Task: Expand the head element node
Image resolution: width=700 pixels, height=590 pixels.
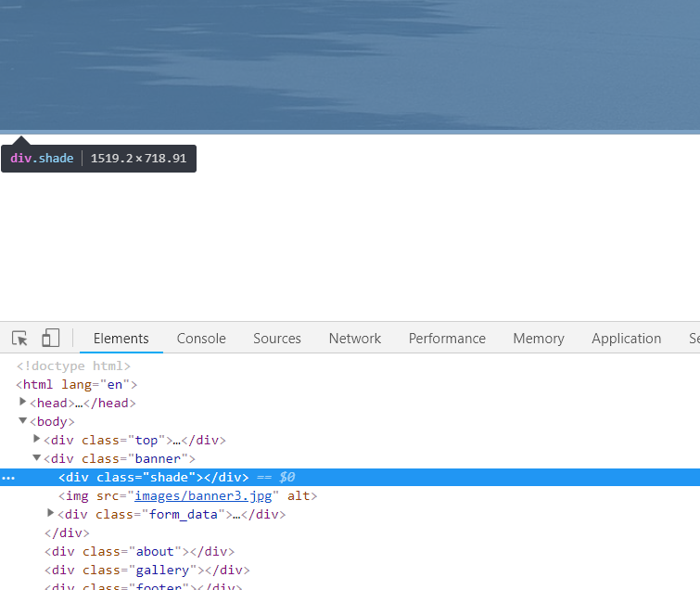Action: point(22,402)
